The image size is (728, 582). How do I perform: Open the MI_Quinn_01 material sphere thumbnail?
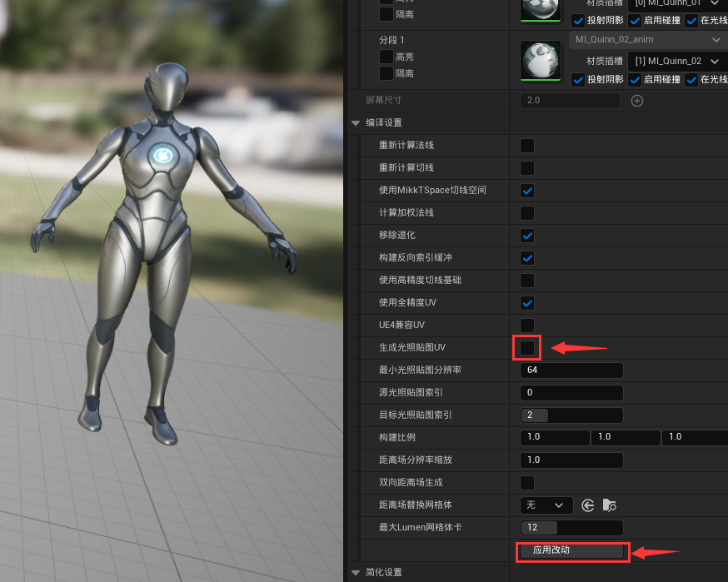(541, 9)
